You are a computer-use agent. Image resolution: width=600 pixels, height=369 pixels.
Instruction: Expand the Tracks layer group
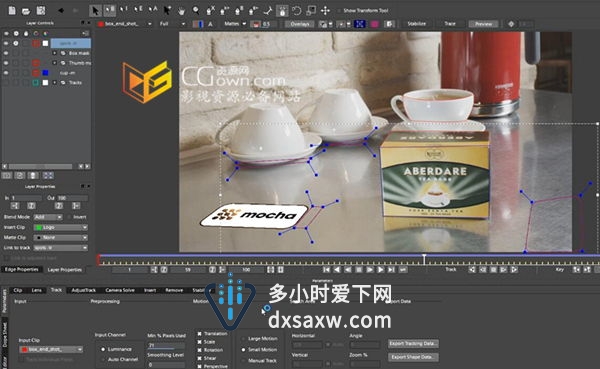[54, 83]
